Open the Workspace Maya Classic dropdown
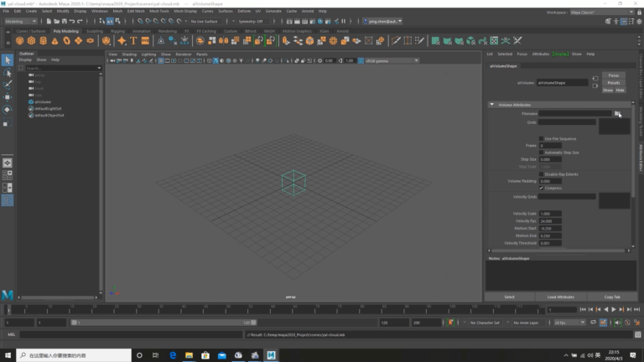This screenshot has width=644, height=362. (x=602, y=13)
